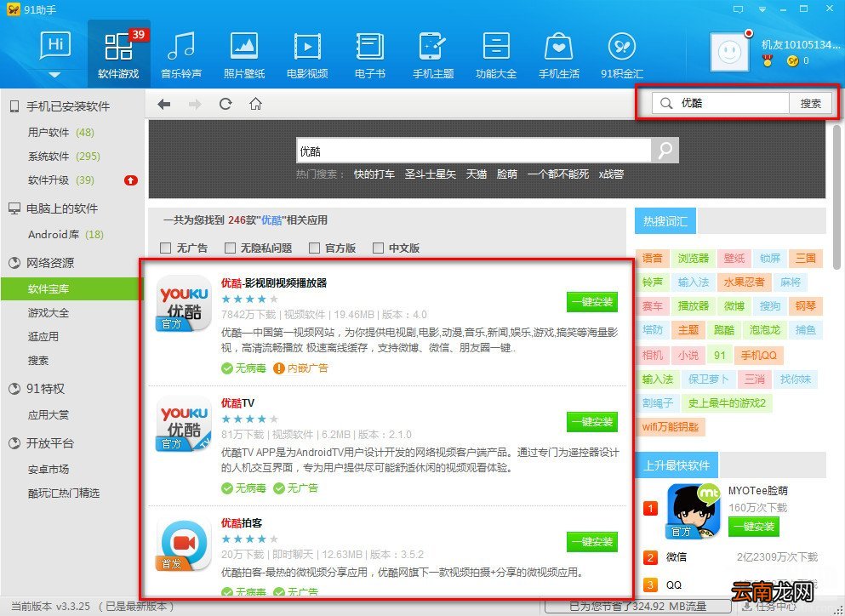Open 电子书 ebook section
The width and height of the screenshot is (845, 616).
point(369,54)
